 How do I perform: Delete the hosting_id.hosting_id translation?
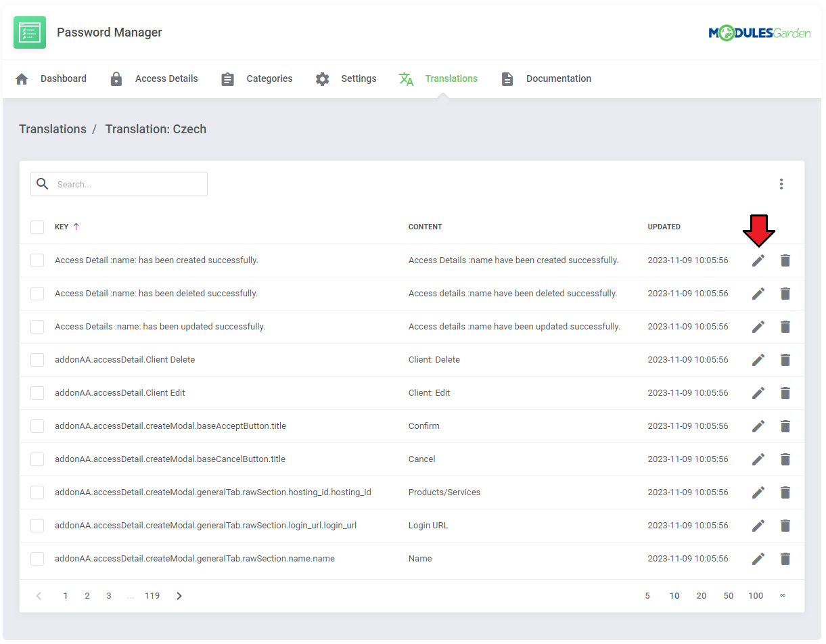point(785,492)
